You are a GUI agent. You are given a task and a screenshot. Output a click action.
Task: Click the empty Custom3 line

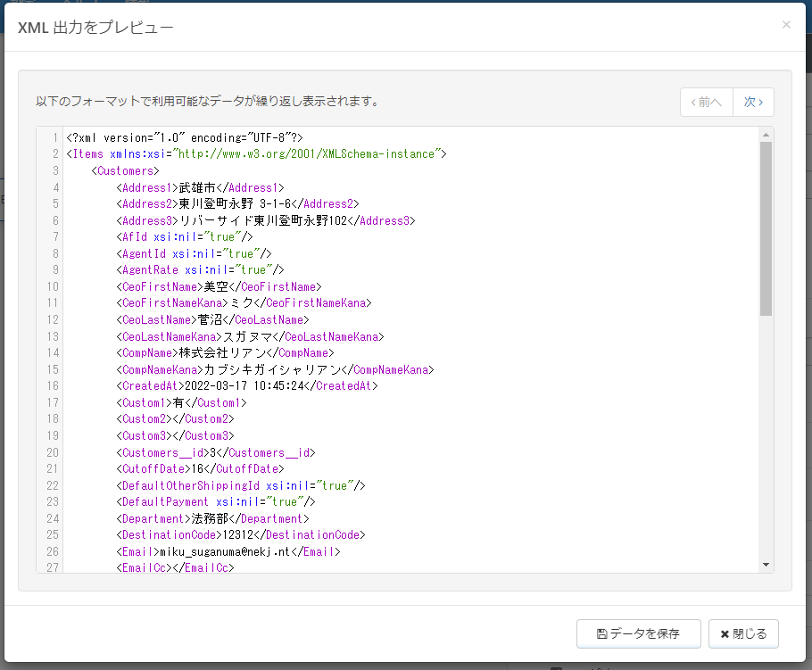(176, 436)
